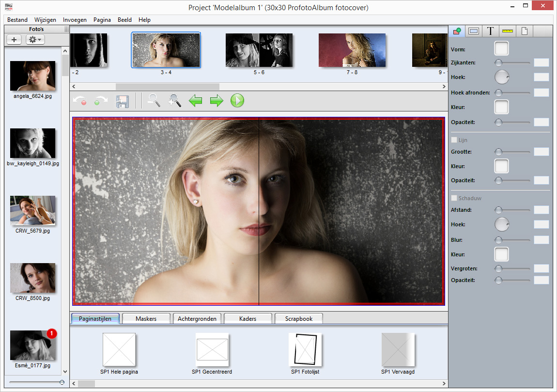557x392 pixels.
Task: Click the Schaduw Kleur swatch
Action: click(501, 254)
